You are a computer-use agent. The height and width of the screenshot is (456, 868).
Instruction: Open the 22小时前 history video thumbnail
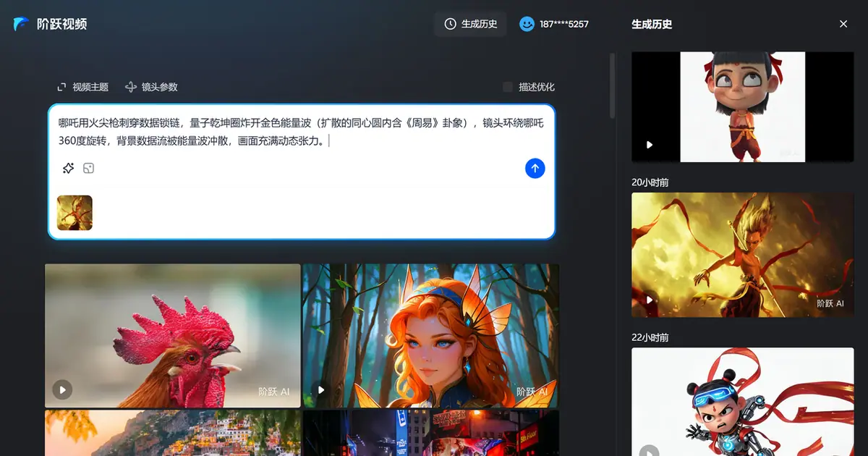pos(743,402)
